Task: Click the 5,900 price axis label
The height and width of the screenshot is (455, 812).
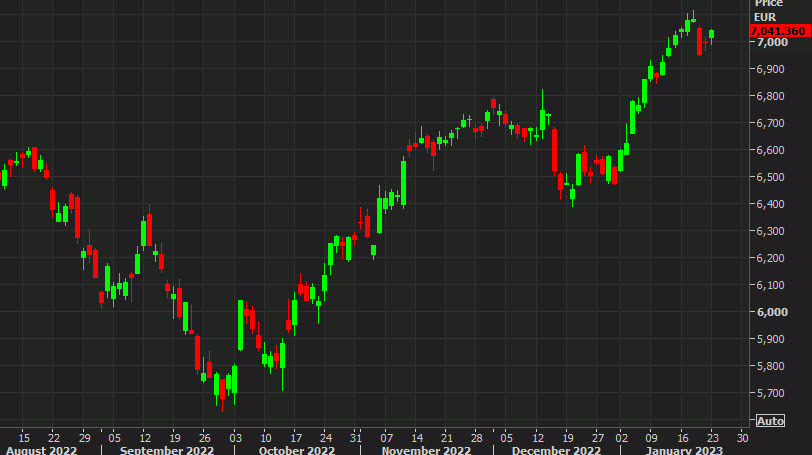Action: tap(772, 339)
